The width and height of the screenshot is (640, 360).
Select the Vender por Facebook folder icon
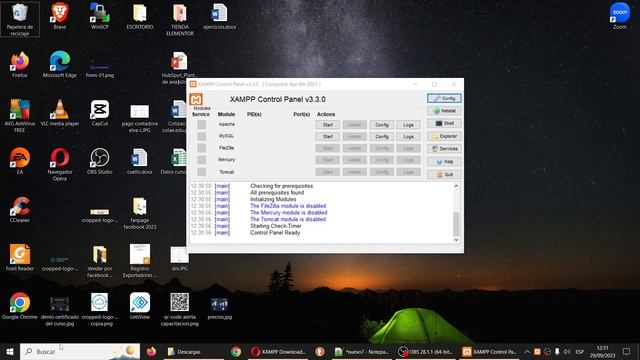point(100,260)
